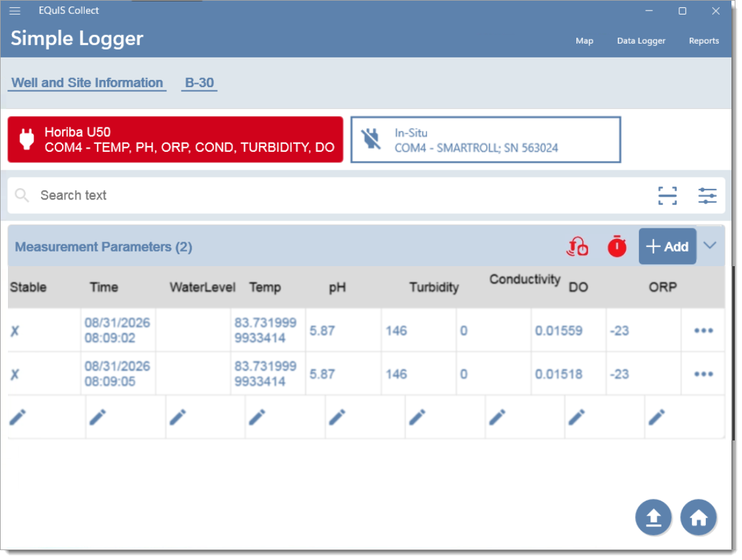742x560 pixels.
Task: Select the Horiba U50 device card
Action: click(175, 139)
